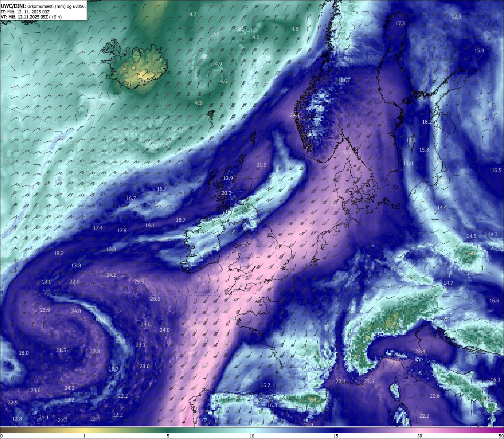The image size is (504, 439).
Task: Click the 16.6 value at the right edge
Action: 494,301
